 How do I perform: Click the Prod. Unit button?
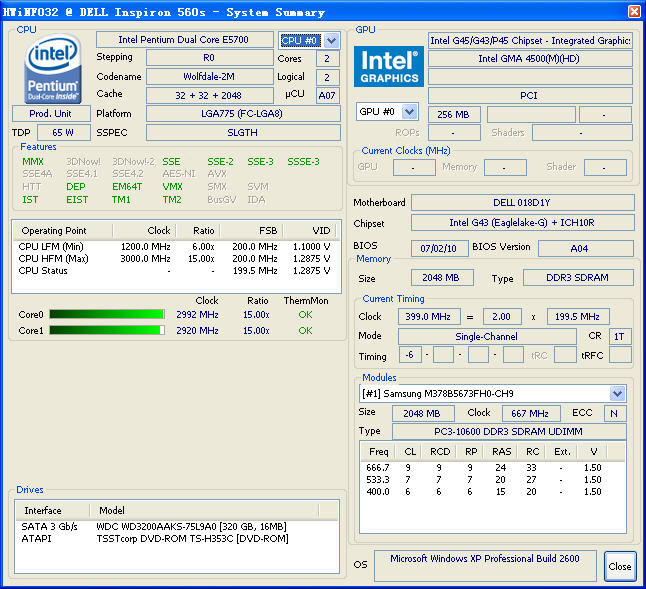51,113
